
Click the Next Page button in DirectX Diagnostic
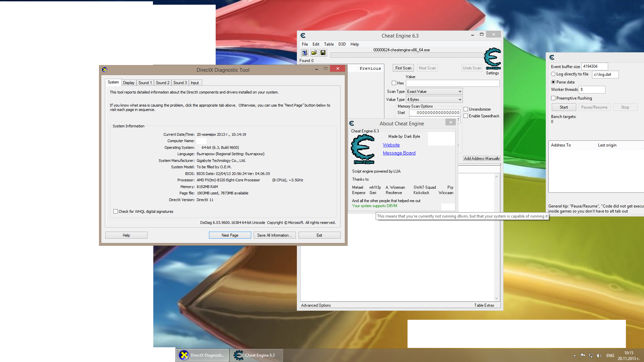[229, 235]
